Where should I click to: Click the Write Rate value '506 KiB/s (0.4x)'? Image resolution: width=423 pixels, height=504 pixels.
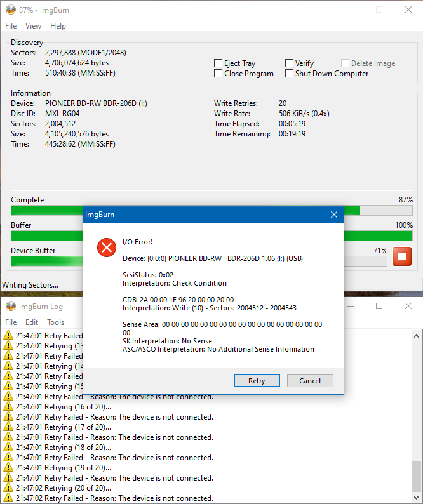pos(304,114)
